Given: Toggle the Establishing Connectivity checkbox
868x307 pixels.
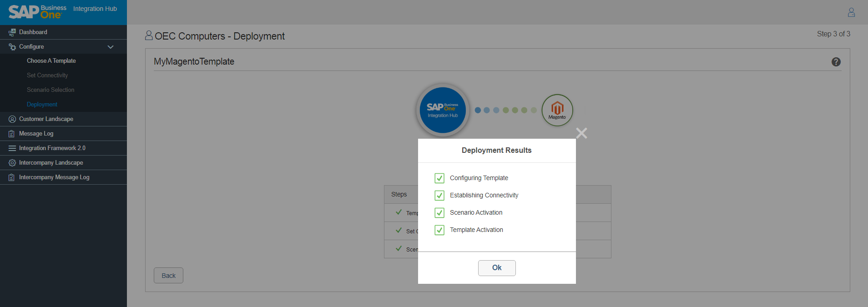Looking at the screenshot, I should [439, 195].
